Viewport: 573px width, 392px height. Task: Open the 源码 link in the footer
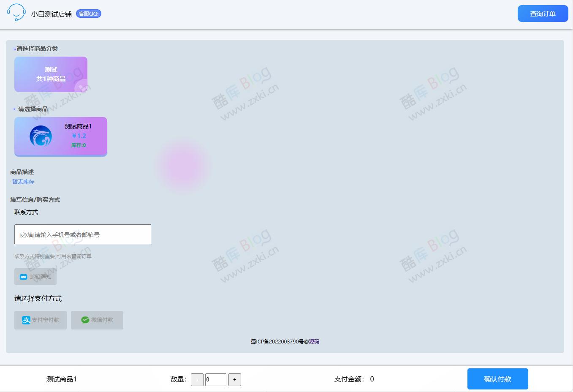313,341
